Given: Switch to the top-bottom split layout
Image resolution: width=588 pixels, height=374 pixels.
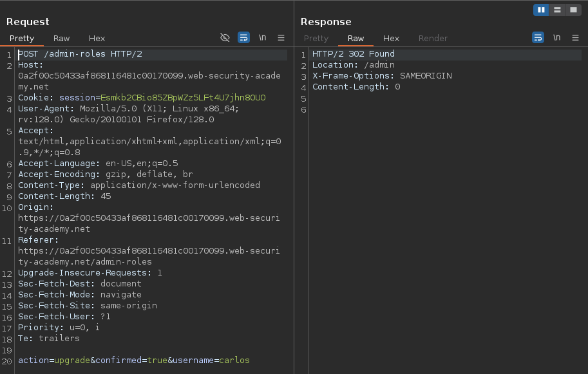Looking at the screenshot, I should (x=556, y=10).
